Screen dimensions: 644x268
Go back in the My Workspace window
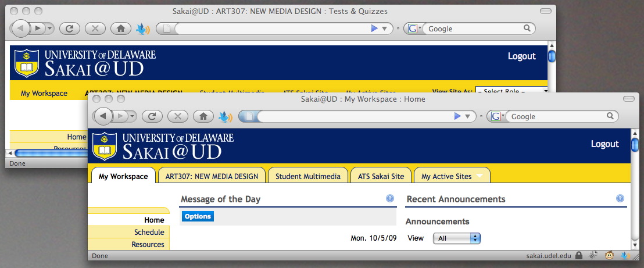click(x=103, y=116)
